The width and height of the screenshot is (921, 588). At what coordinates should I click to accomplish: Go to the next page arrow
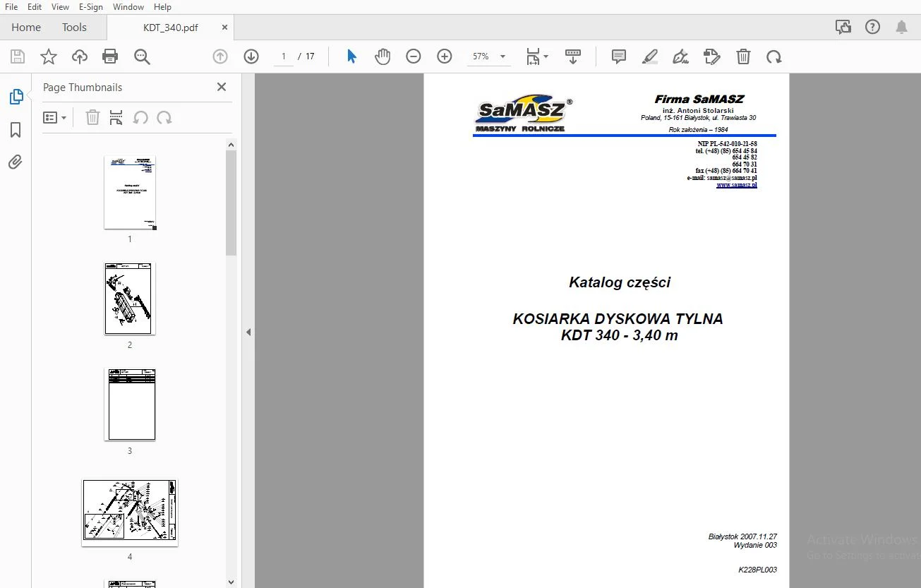click(x=251, y=56)
